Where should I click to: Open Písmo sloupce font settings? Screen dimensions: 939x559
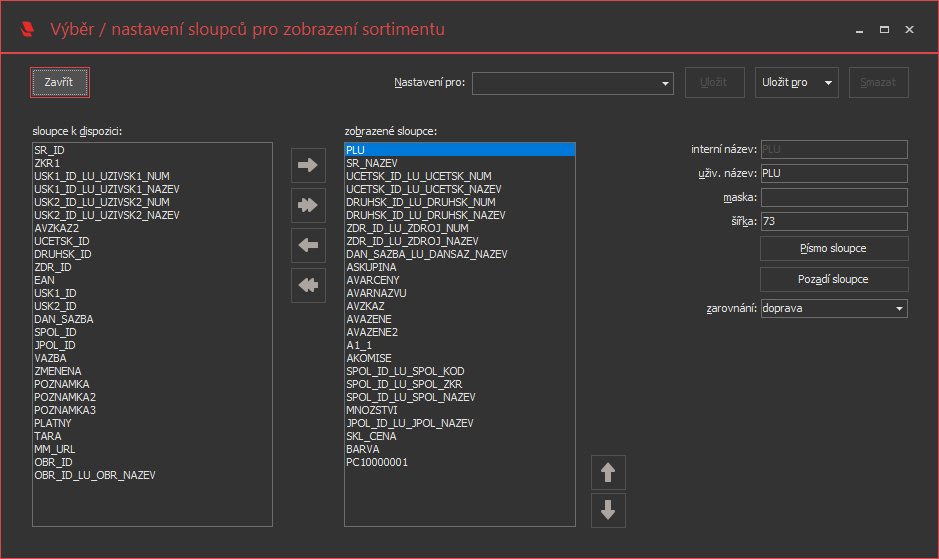pos(834,248)
